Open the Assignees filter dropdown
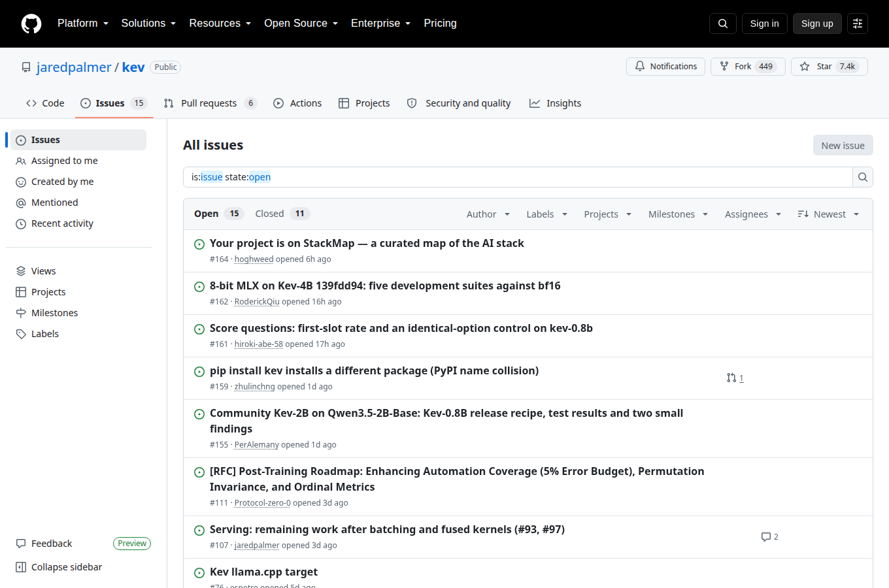This screenshot has height=588, width=889. point(752,214)
